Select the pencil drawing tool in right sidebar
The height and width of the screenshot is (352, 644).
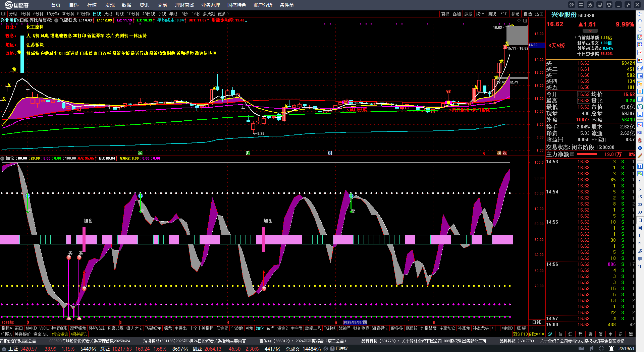point(640,156)
